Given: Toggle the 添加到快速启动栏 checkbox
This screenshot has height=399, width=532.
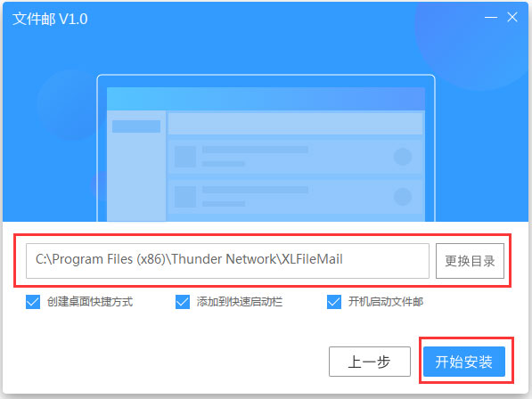Looking at the screenshot, I should coord(183,302).
